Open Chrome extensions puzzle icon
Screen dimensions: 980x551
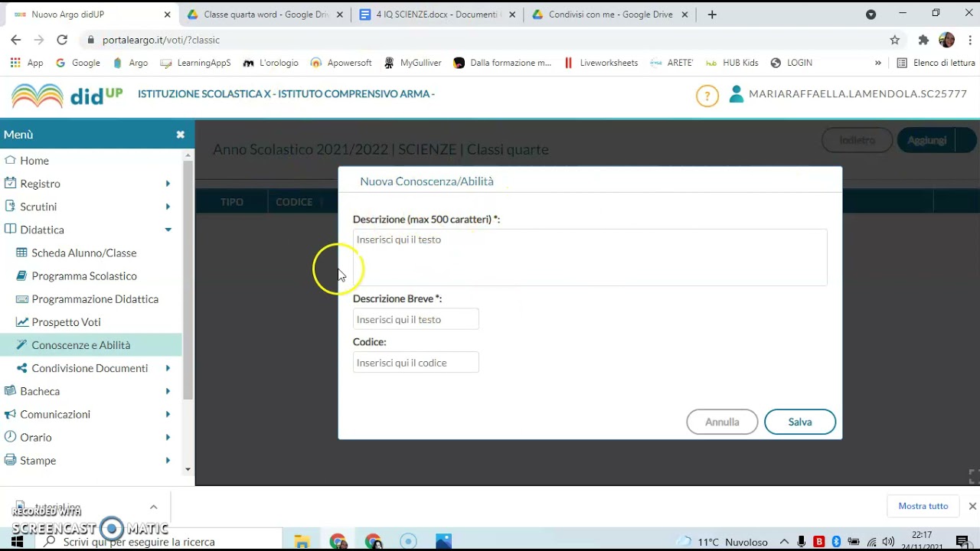click(x=923, y=40)
